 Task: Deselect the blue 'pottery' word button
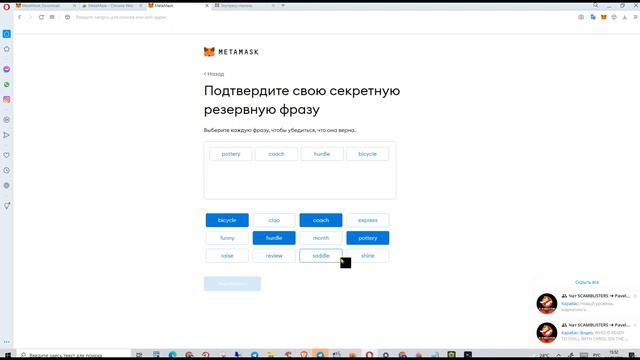point(368,238)
